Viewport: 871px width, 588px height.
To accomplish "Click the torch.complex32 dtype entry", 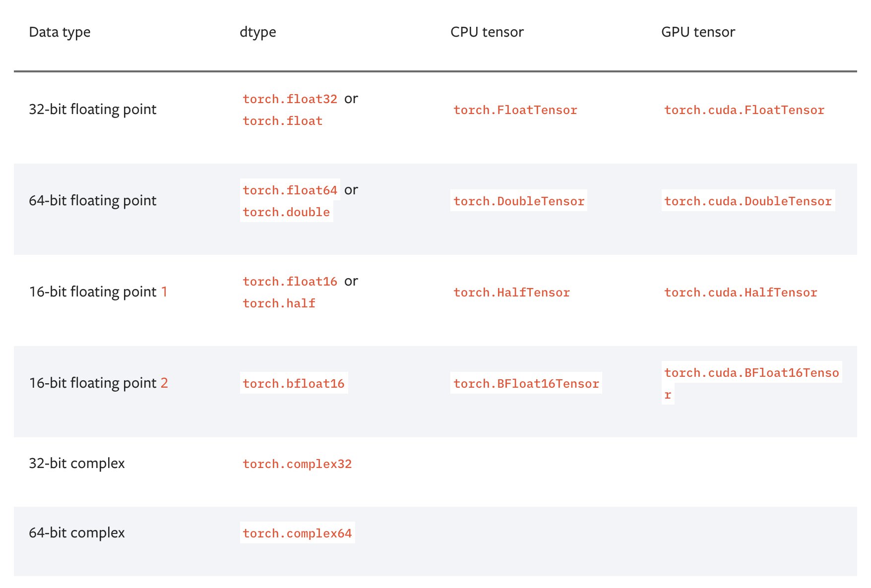I will tap(297, 464).
